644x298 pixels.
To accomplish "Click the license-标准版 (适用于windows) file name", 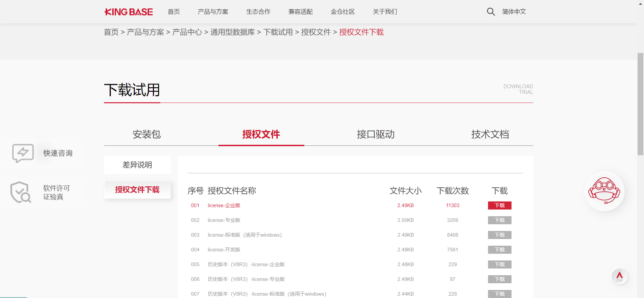I will (245, 235).
